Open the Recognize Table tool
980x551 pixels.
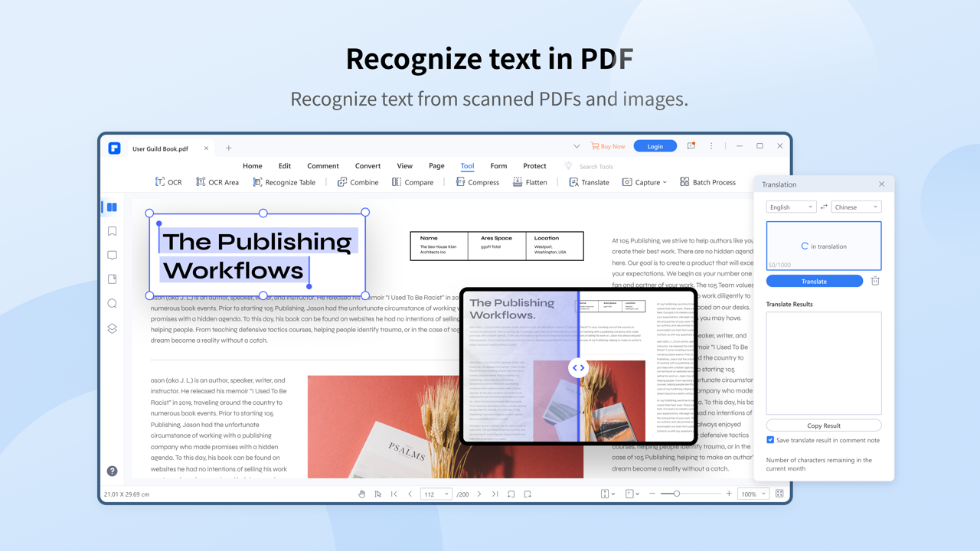point(284,182)
